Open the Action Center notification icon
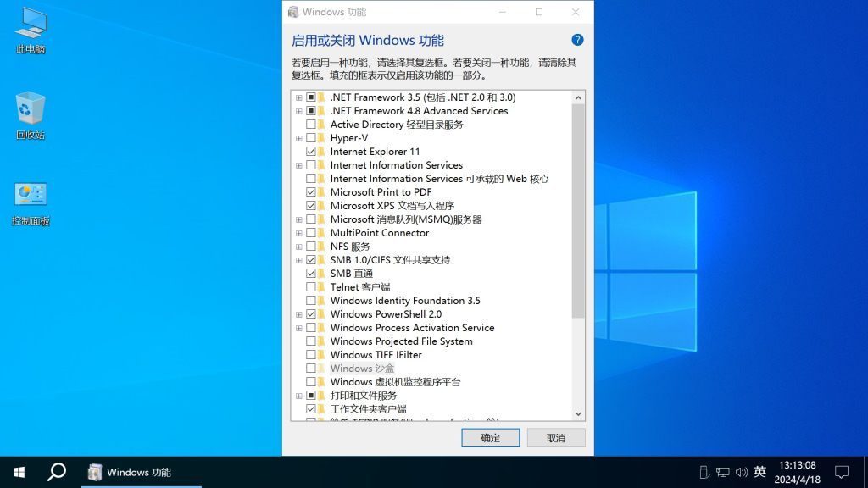Screen dimensions: 868x488 tap(841, 472)
